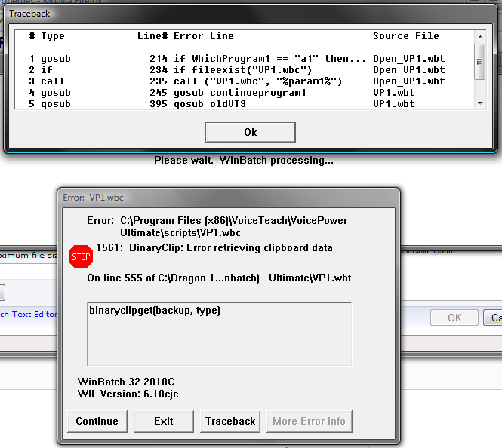Click the red STOP sign icon
Viewport: 502px width, 448px height.
pyautogui.click(x=81, y=256)
